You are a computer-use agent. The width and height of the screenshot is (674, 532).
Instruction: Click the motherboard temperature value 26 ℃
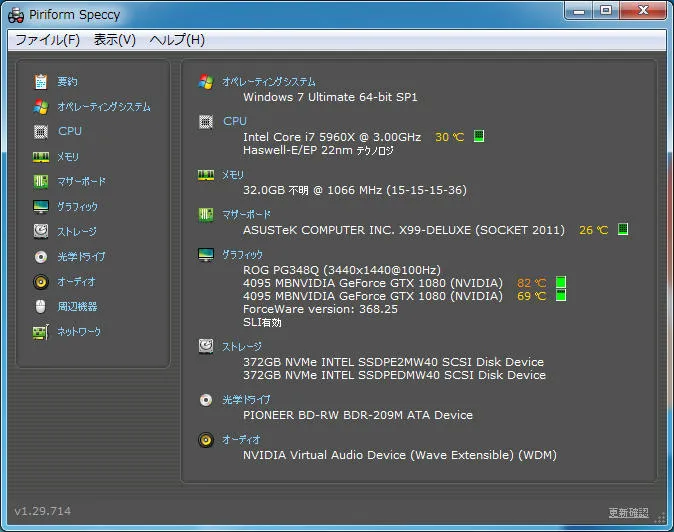(594, 230)
